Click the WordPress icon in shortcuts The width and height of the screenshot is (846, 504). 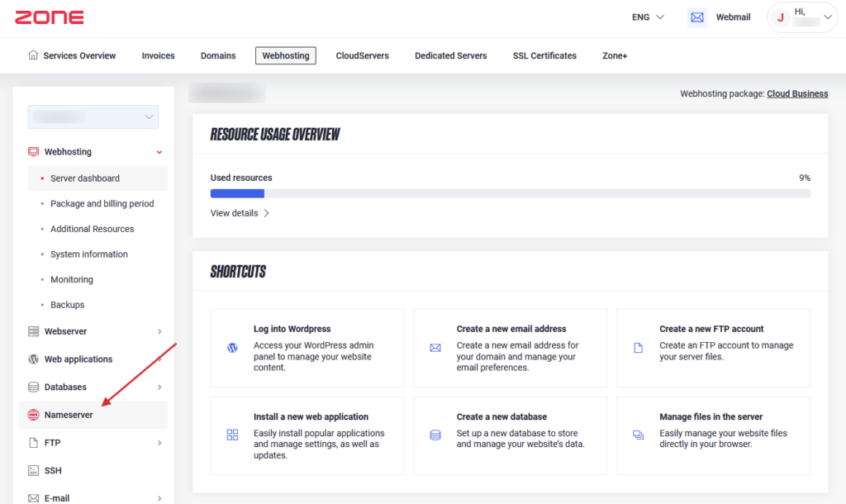coord(232,348)
